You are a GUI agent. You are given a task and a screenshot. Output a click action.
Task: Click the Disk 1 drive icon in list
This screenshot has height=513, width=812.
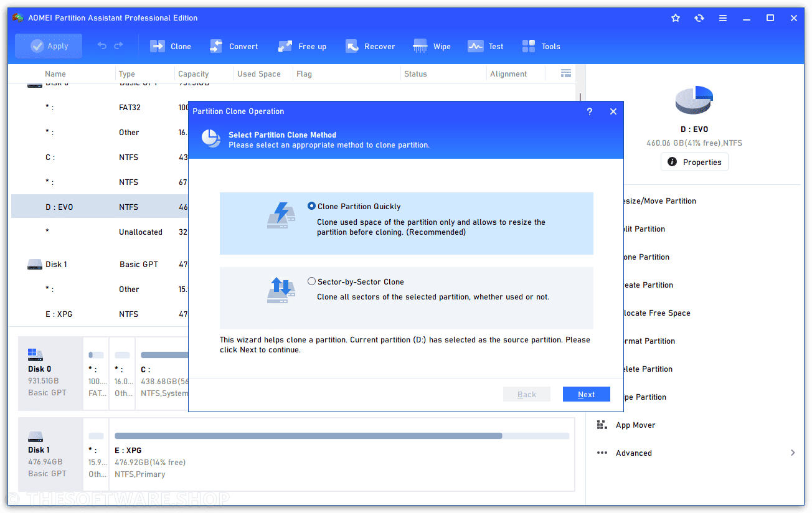[34, 265]
